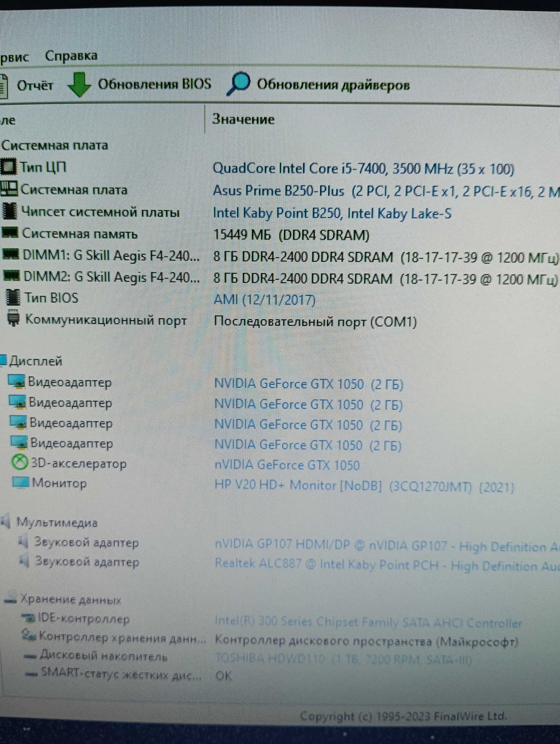Select the 15449 МБ system memory value
This screenshot has width=560, height=744.
(x=291, y=235)
